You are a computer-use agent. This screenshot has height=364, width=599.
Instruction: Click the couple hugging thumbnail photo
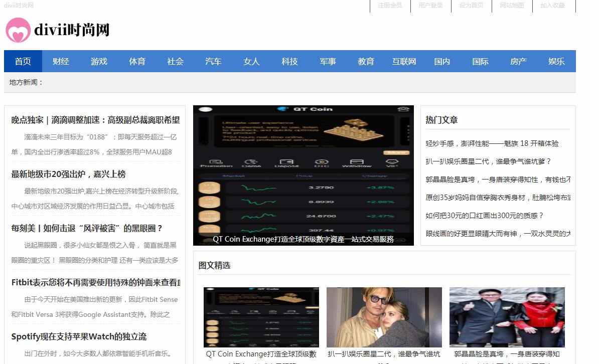[x=384, y=317]
